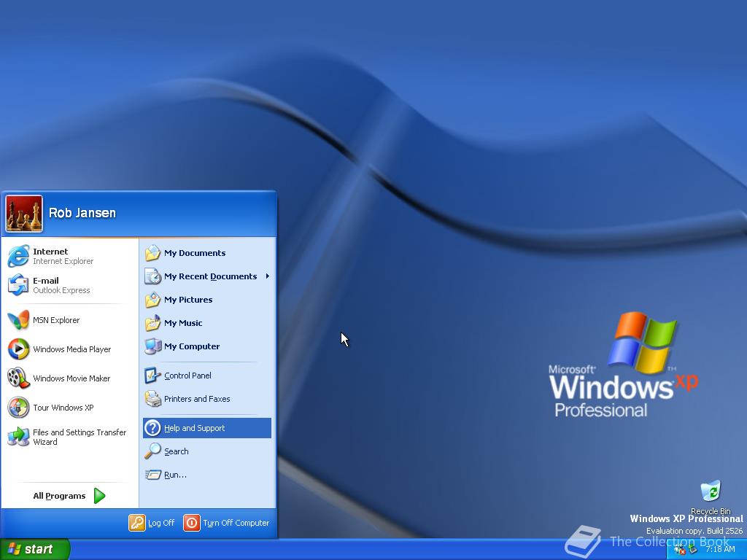Click the Windows Movie Maker text label
The height and width of the screenshot is (560, 747).
click(x=71, y=378)
